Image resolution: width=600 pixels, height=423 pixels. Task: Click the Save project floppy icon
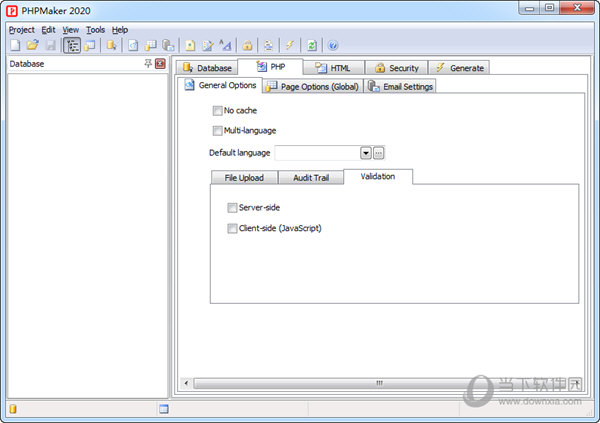(51, 45)
